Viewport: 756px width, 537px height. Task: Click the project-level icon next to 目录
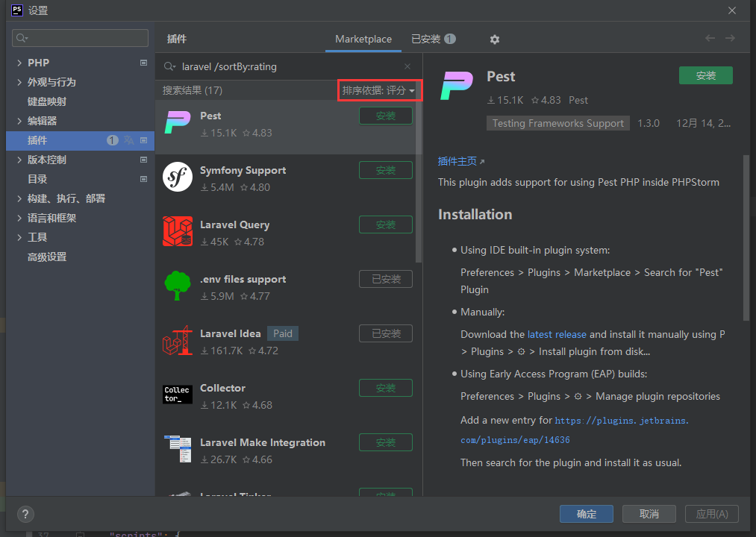point(143,179)
